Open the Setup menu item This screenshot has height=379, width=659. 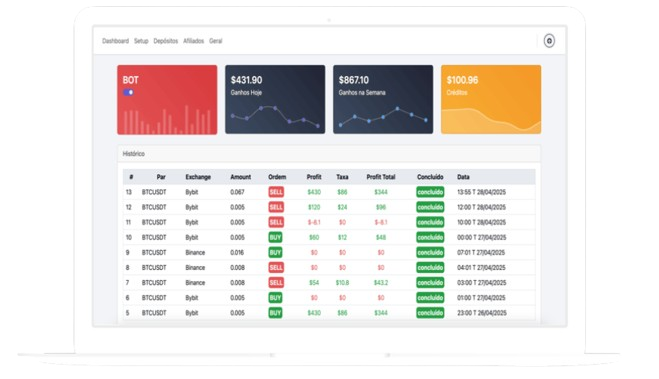[141, 41]
